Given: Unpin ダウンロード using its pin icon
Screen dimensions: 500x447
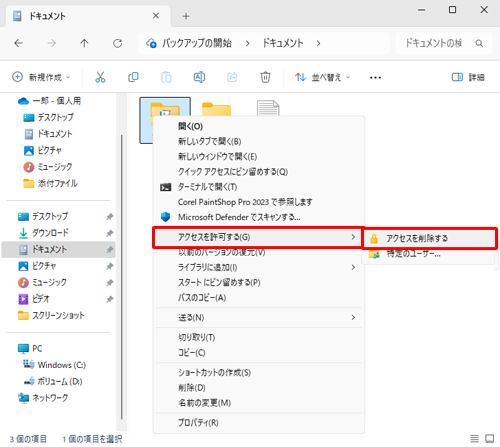Looking at the screenshot, I should [x=109, y=233].
